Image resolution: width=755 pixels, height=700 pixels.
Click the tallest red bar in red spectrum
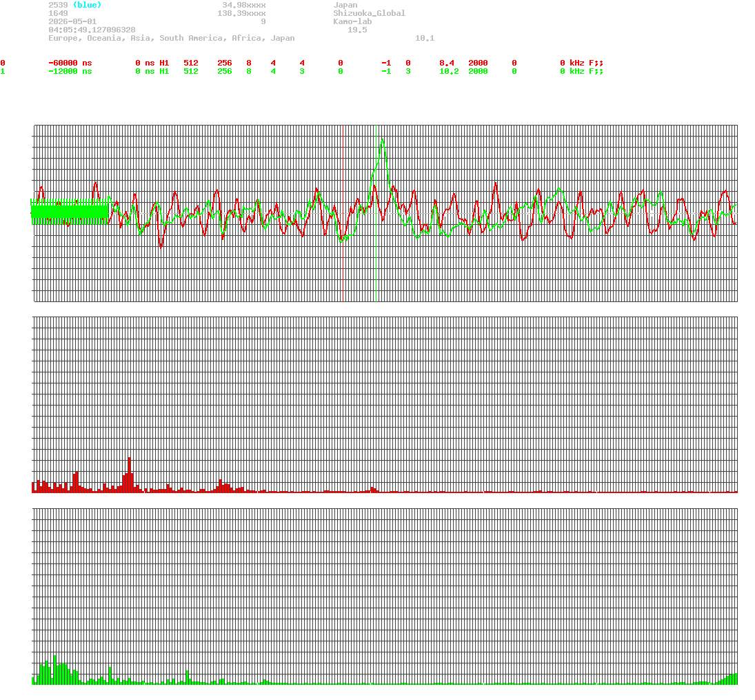[130, 474]
